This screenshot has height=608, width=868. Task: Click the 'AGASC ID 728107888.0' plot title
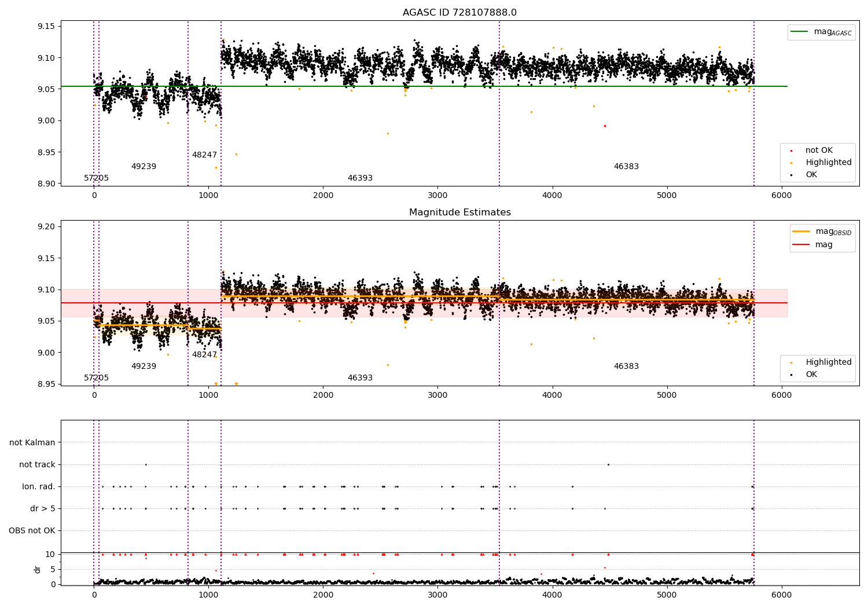(460, 13)
